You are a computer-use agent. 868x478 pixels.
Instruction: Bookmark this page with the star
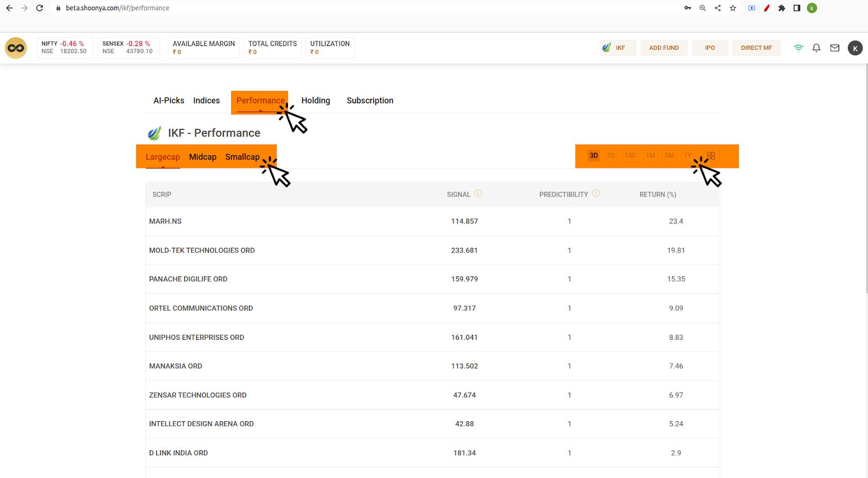[733, 8]
